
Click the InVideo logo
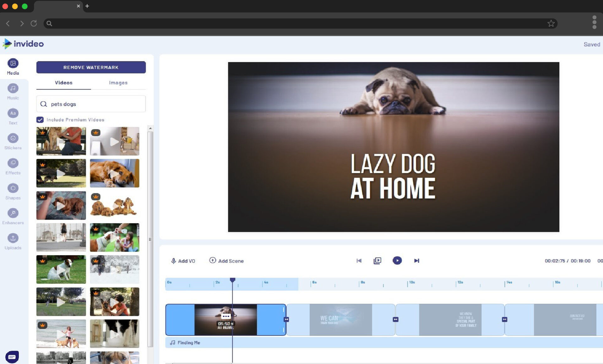coord(23,44)
